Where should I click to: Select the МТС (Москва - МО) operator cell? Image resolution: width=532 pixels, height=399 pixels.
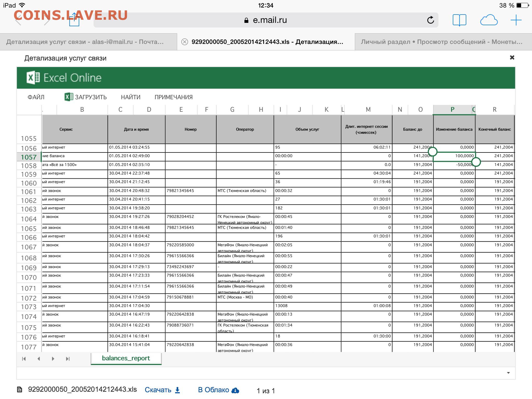point(245,297)
